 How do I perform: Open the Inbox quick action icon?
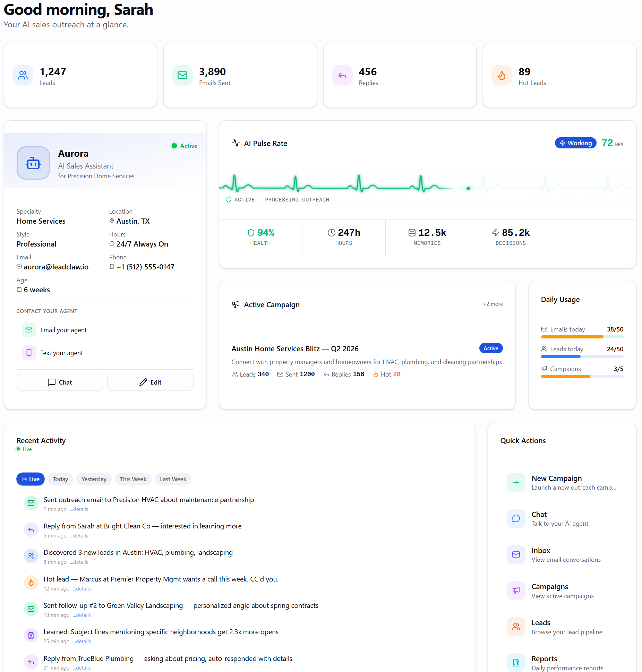click(x=516, y=554)
